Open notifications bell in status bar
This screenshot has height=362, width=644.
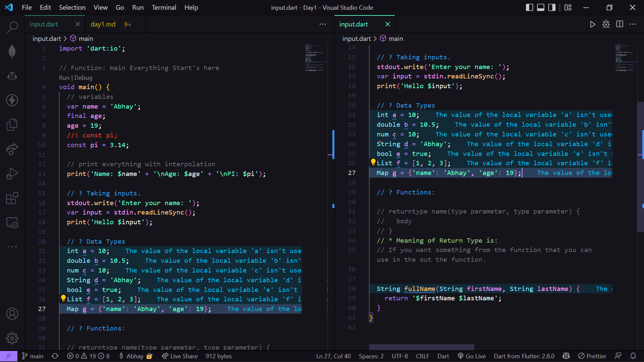[633, 356]
